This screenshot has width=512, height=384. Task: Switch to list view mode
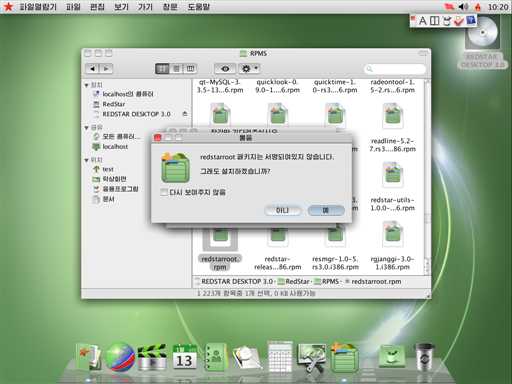pyautogui.click(x=176, y=69)
